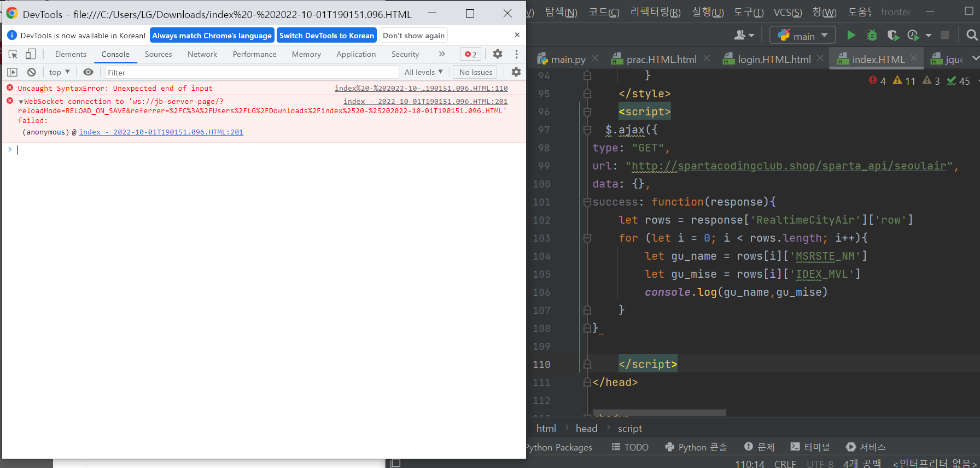Show more DevTools tabs with the chevron
The image size is (980, 468).
[x=442, y=54]
